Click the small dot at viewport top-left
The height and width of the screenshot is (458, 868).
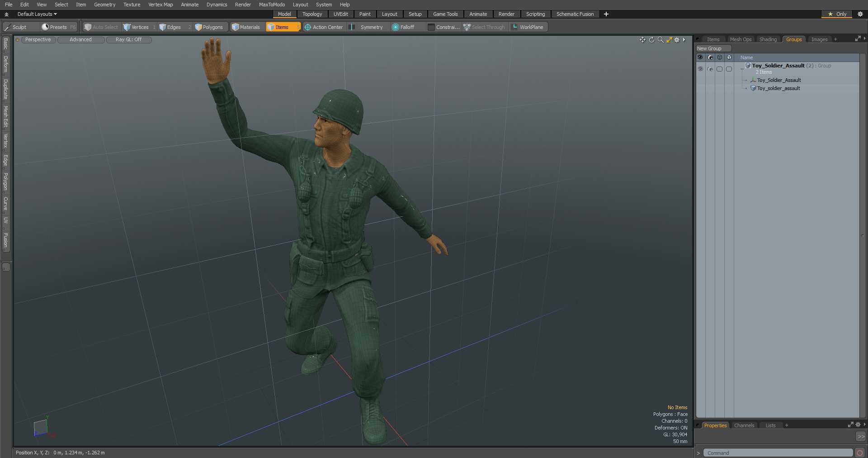[18, 40]
